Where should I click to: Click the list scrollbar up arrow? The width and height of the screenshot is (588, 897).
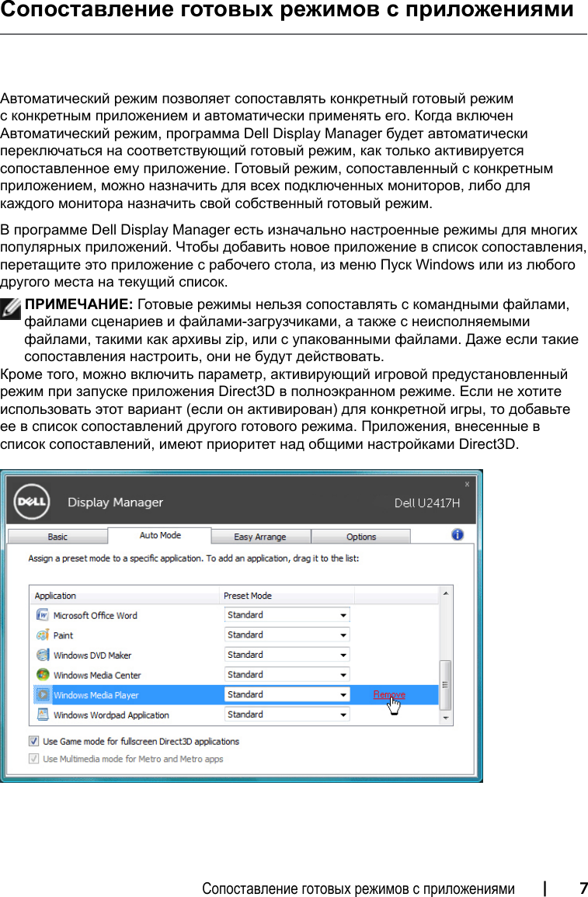(x=446, y=594)
